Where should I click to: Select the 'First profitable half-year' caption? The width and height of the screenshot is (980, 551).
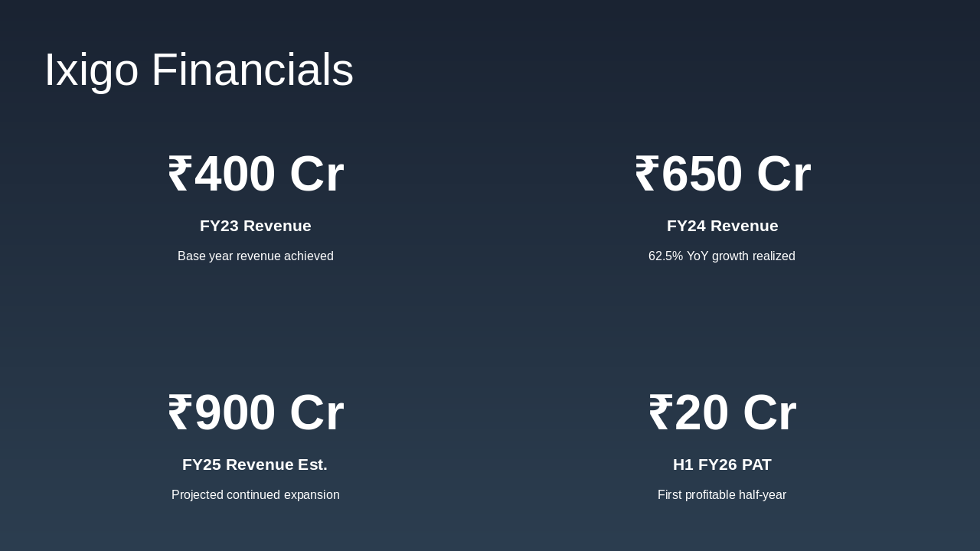tap(722, 495)
